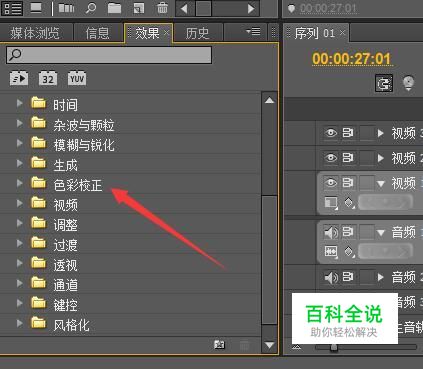This screenshot has height=369, width=423.
Task: Click the timeline zoom slider handle
Action: pyautogui.click(x=334, y=348)
